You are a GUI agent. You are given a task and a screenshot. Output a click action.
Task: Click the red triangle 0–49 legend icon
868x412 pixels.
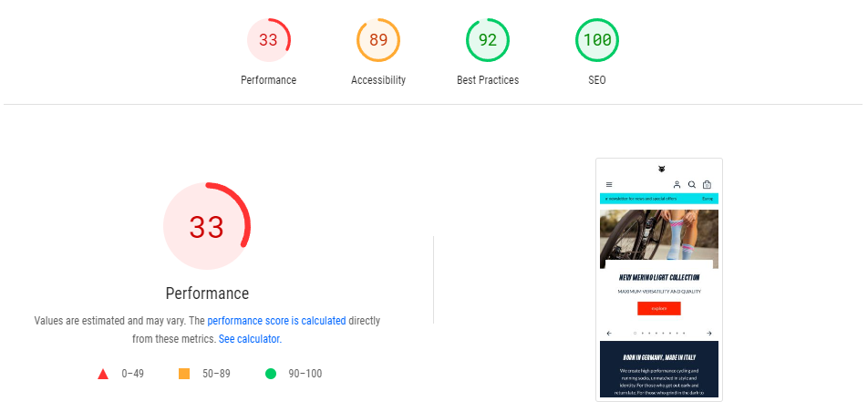pos(103,374)
